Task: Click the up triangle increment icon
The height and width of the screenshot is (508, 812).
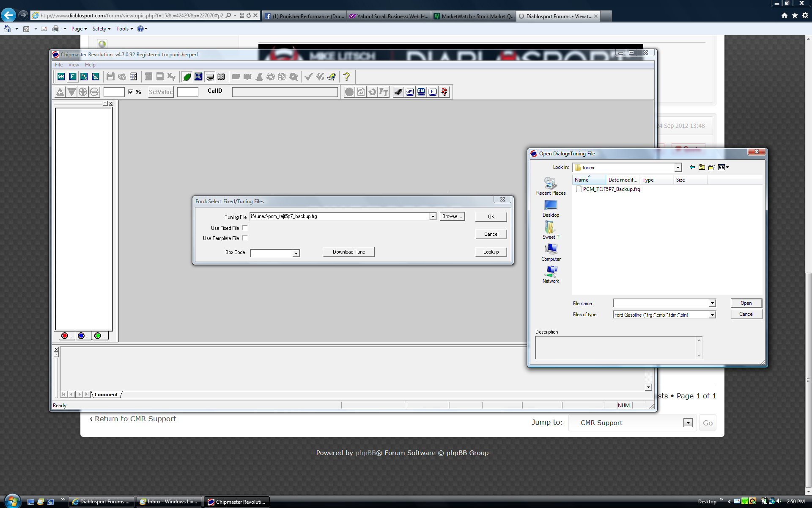Action: [x=60, y=92]
